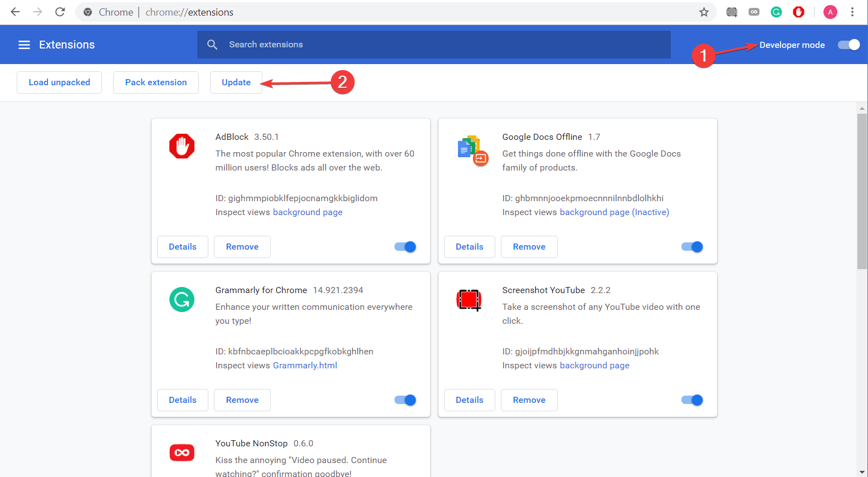Disable Screenshot YouTube toggle

pyautogui.click(x=693, y=400)
